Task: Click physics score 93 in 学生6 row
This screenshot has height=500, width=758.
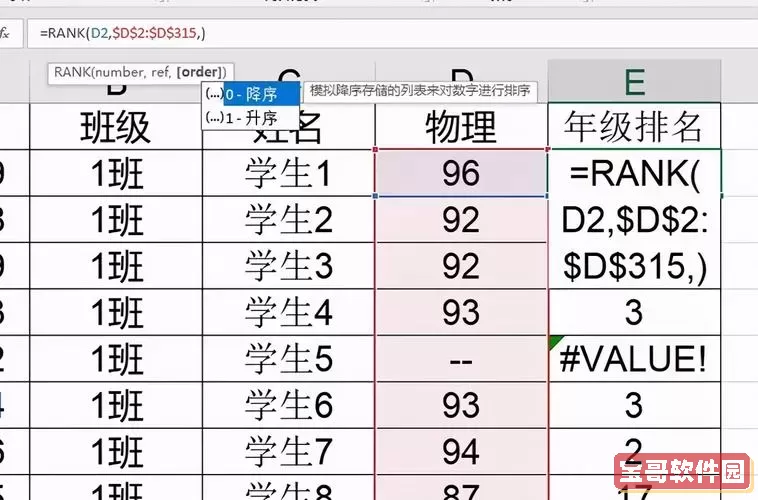Action: 461,405
